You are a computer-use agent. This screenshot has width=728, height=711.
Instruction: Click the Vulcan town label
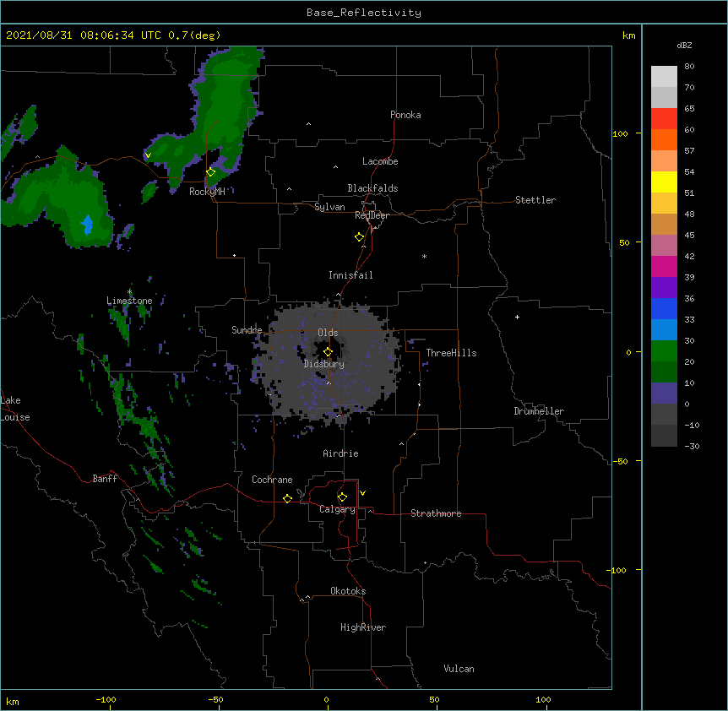(x=459, y=669)
